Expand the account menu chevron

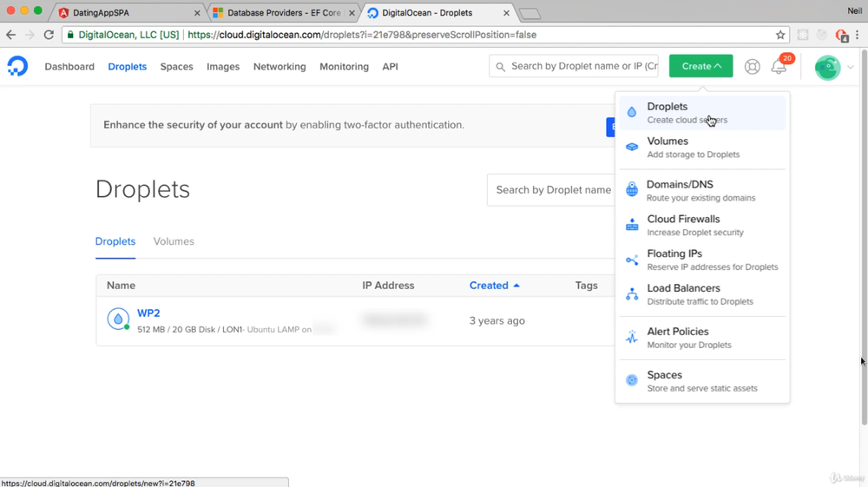851,67
